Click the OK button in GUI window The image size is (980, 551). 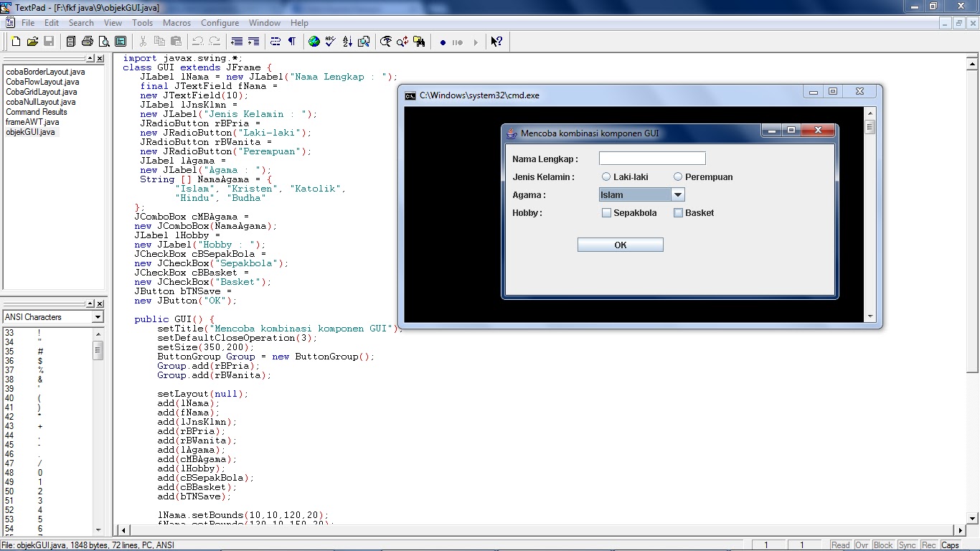[x=621, y=245]
